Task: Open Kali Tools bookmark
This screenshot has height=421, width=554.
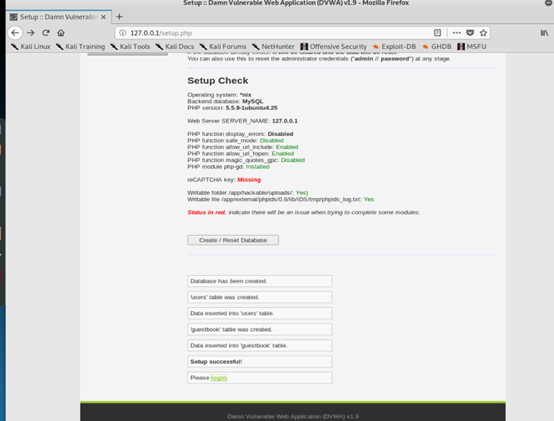Action: click(130, 47)
